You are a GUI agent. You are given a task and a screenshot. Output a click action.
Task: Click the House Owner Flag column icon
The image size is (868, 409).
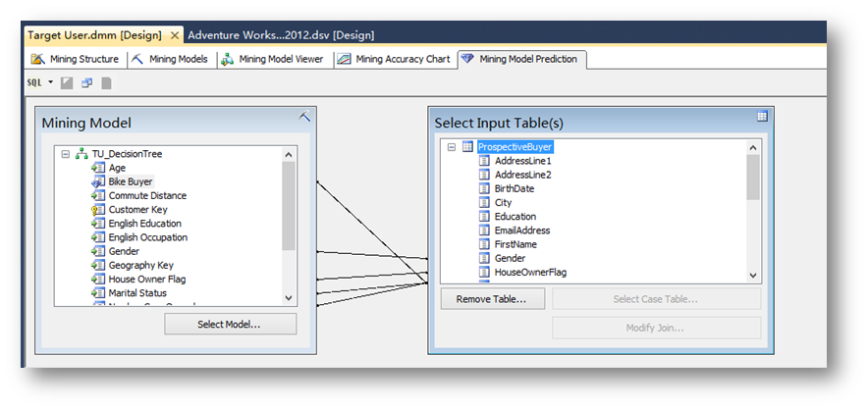tap(98, 280)
